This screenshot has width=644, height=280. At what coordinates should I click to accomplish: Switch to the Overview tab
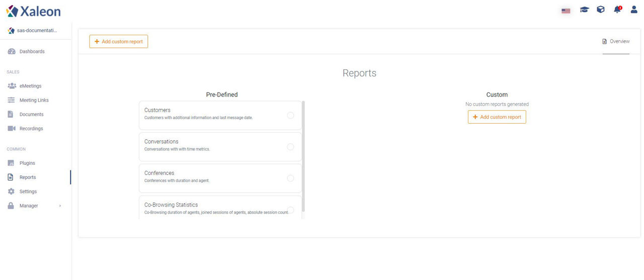coord(616,42)
